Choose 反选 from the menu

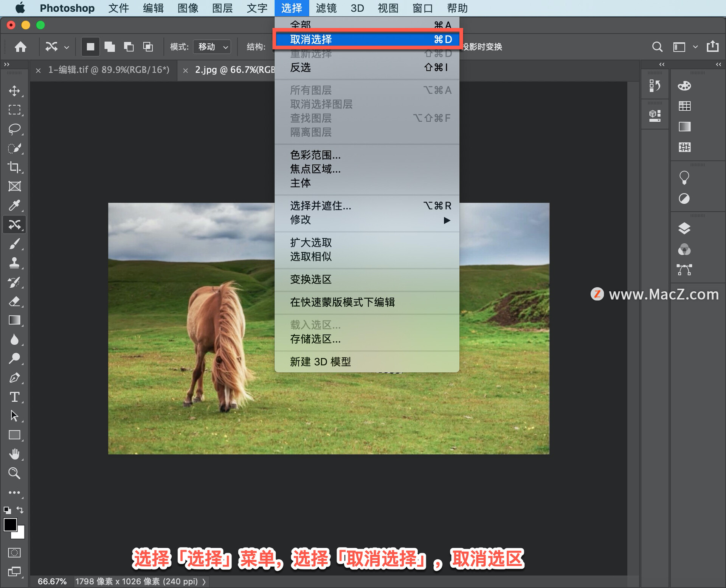tap(367, 68)
